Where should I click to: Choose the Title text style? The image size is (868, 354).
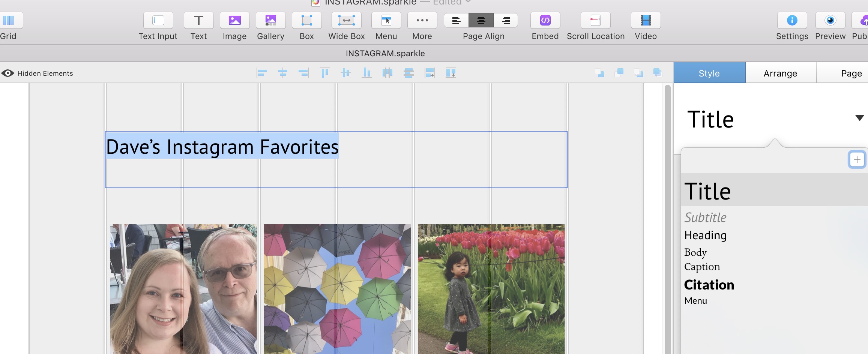point(775,190)
